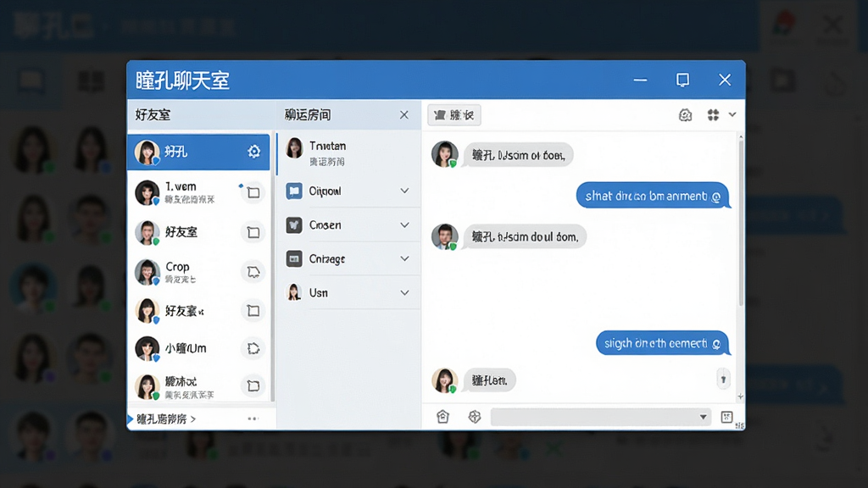Click the pin icon beside last chat message
Viewport: 868px width, 488px height.
pos(723,380)
